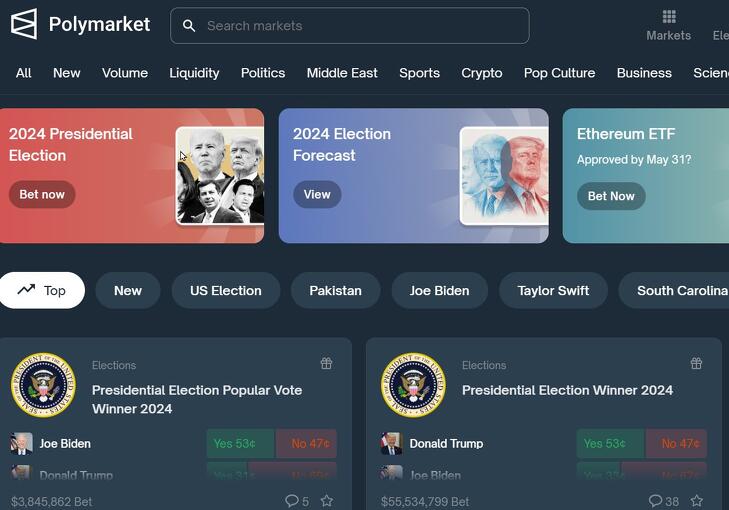Image resolution: width=729 pixels, height=510 pixels.
Task: Click Bet now on 2024 Presidential Election
Action: 42,194
